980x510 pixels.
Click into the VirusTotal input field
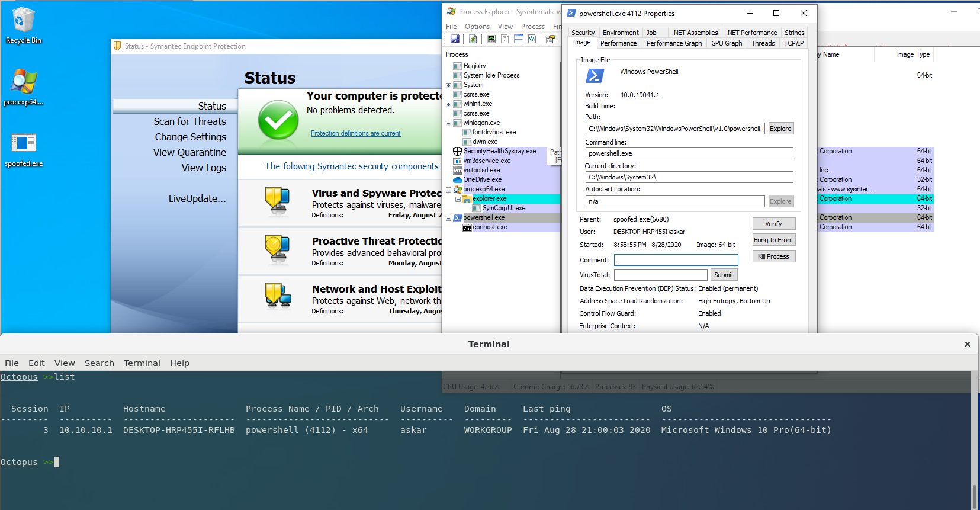tap(661, 275)
